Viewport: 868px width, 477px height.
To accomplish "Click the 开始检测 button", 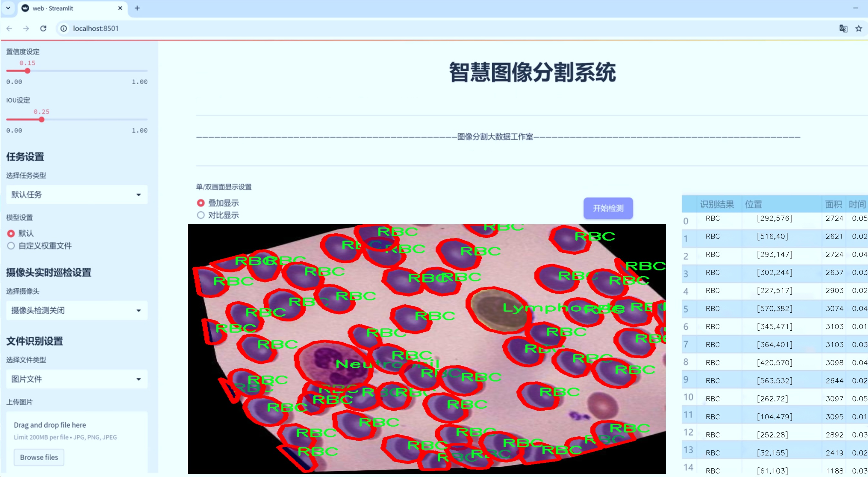I will [x=608, y=208].
